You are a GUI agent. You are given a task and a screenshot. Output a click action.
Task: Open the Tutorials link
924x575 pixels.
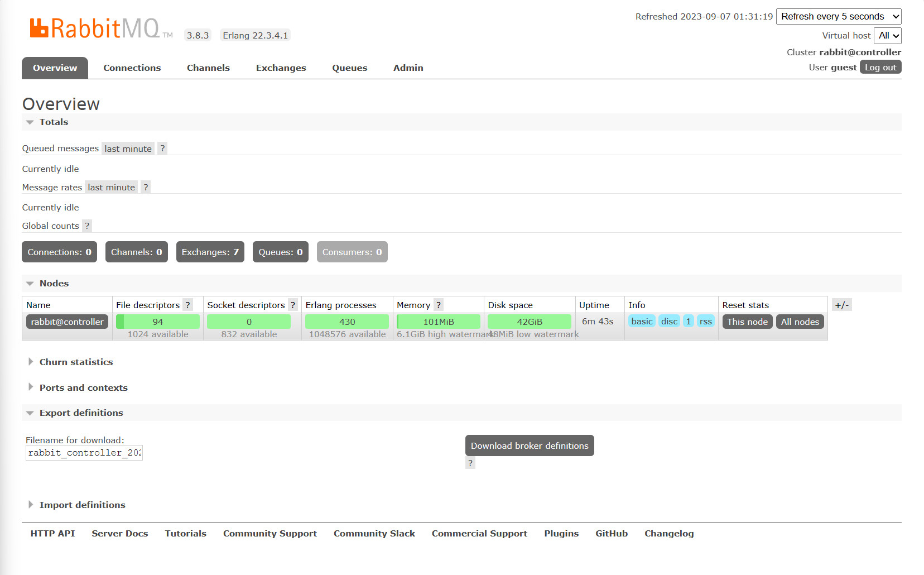pyautogui.click(x=186, y=534)
